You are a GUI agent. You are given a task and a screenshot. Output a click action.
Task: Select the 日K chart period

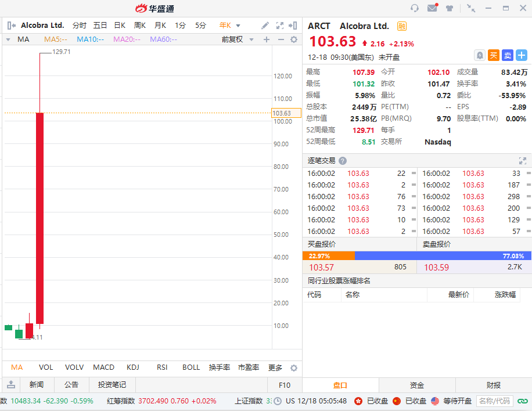(120, 26)
